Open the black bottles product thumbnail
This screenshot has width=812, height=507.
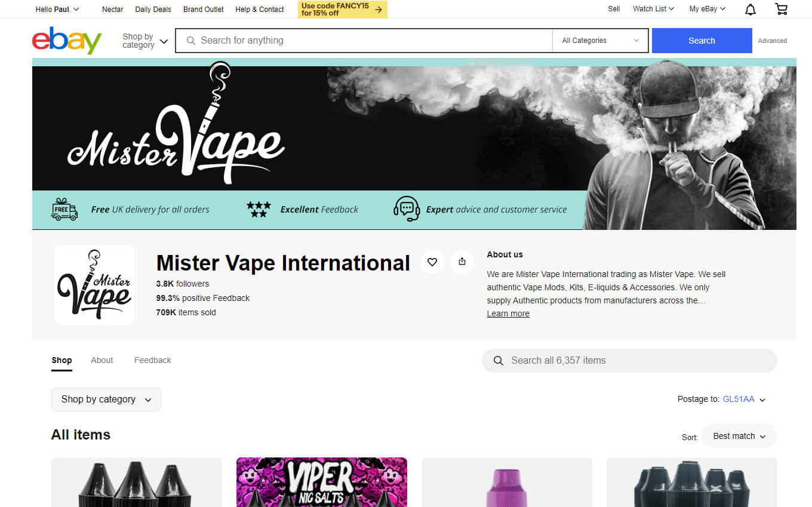137,482
